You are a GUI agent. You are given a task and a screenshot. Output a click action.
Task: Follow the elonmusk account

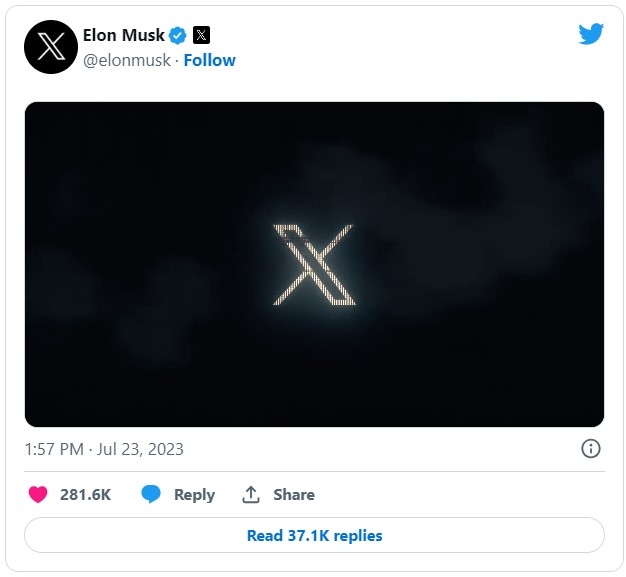pyautogui.click(x=210, y=60)
